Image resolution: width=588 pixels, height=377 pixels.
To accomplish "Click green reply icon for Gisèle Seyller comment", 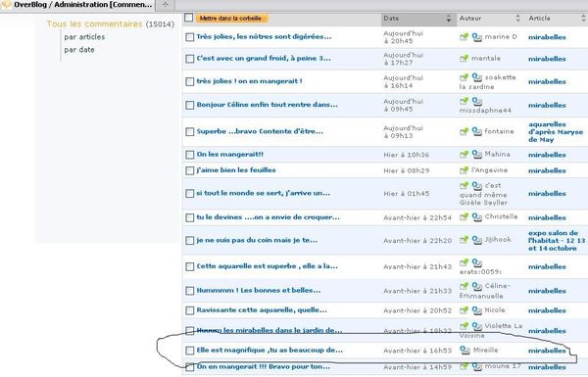I will tap(464, 185).
